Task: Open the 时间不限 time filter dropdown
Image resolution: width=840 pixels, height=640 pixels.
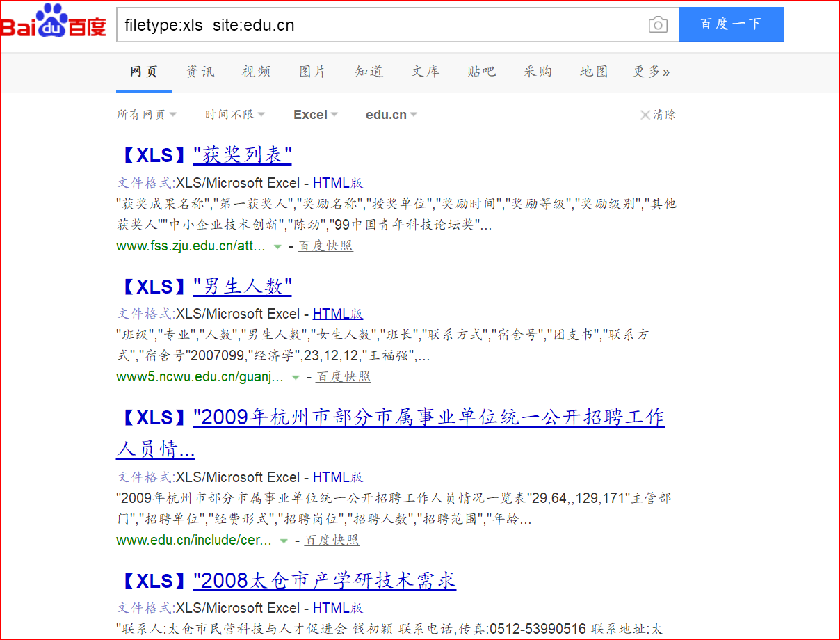Action: coord(235,115)
